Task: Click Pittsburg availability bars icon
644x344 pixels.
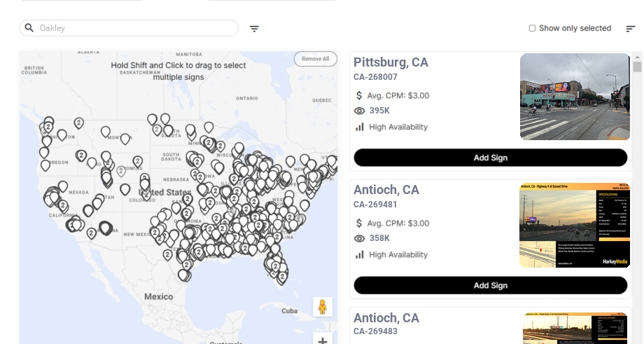Action: [360, 127]
